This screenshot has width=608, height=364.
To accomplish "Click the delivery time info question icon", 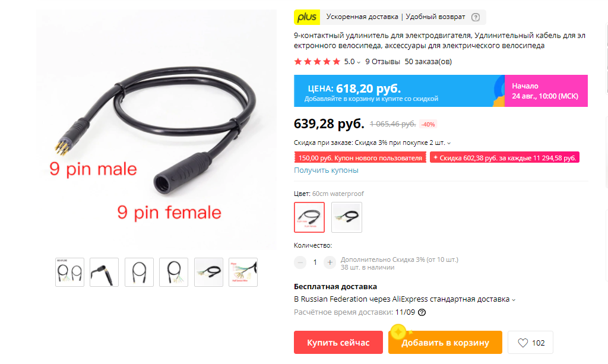I will [x=422, y=312].
